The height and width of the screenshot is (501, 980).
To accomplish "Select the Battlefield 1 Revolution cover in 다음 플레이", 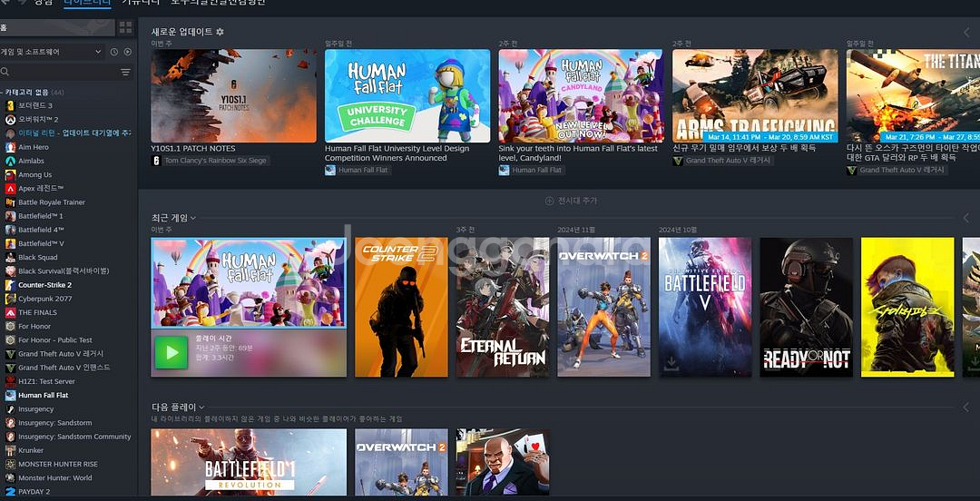I will pos(249,462).
